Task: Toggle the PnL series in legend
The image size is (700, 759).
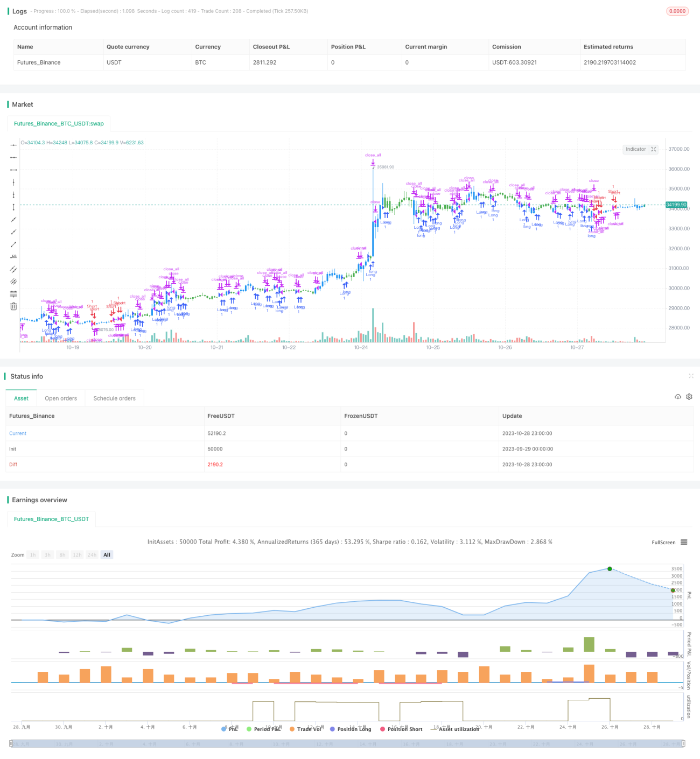Action: pyautogui.click(x=230, y=729)
